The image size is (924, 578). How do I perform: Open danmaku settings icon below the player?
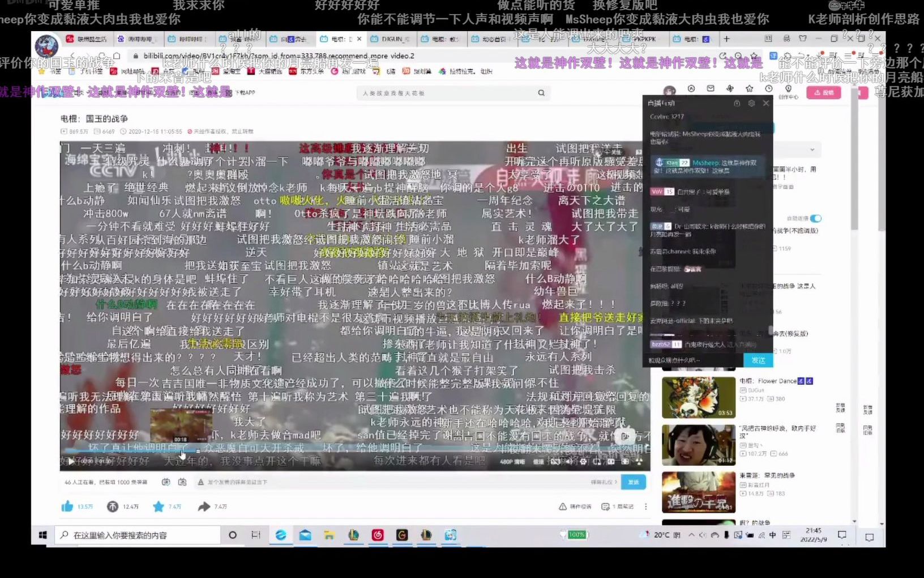[x=182, y=482]
